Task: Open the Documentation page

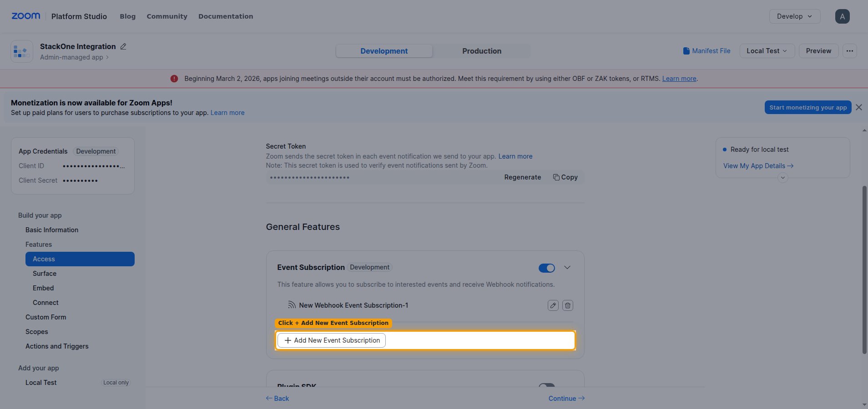Action: tap(226, 16)
